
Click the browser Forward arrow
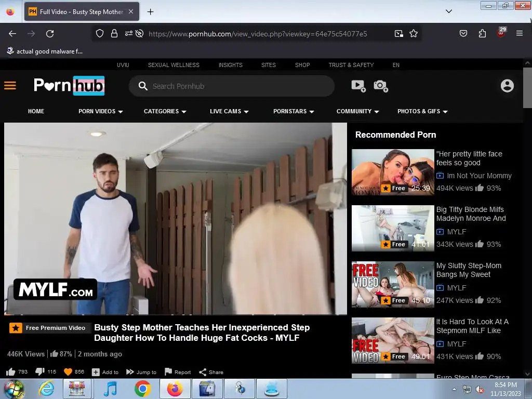click(31, 34)
